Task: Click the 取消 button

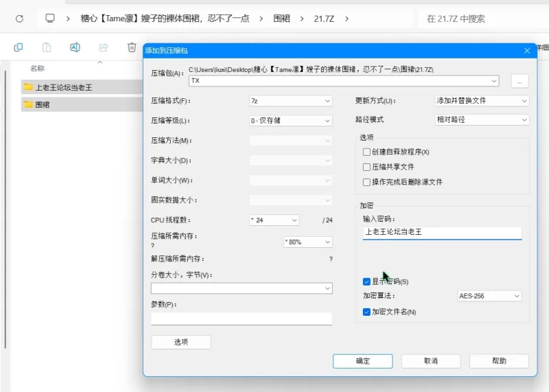Action: pyautogui.click(x=430, y=361)
